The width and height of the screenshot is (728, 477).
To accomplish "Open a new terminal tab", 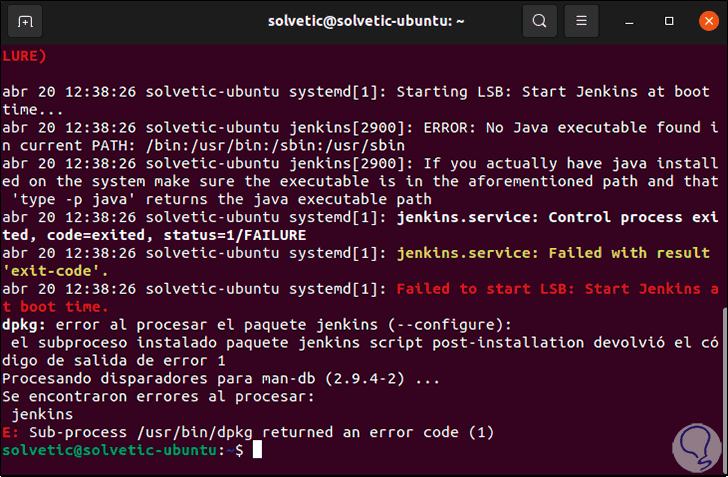I will click(x=25, y=21).
